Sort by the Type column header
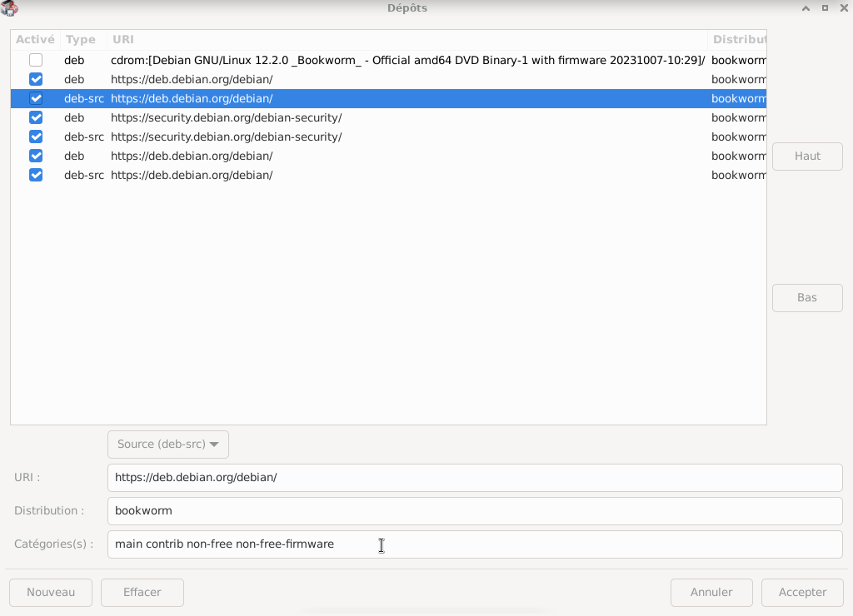The height and width of the screenshot is (616, 853). 83,40
